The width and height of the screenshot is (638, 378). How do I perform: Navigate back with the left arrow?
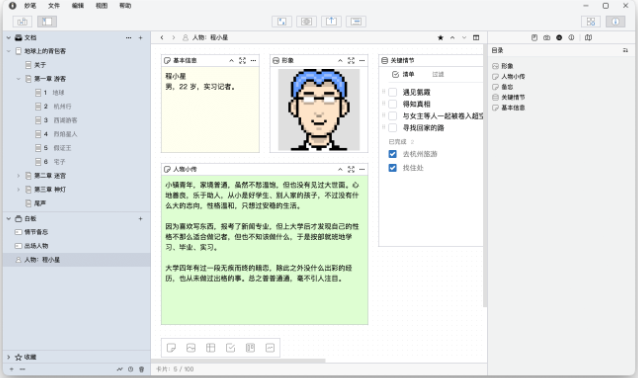point(162,37)
